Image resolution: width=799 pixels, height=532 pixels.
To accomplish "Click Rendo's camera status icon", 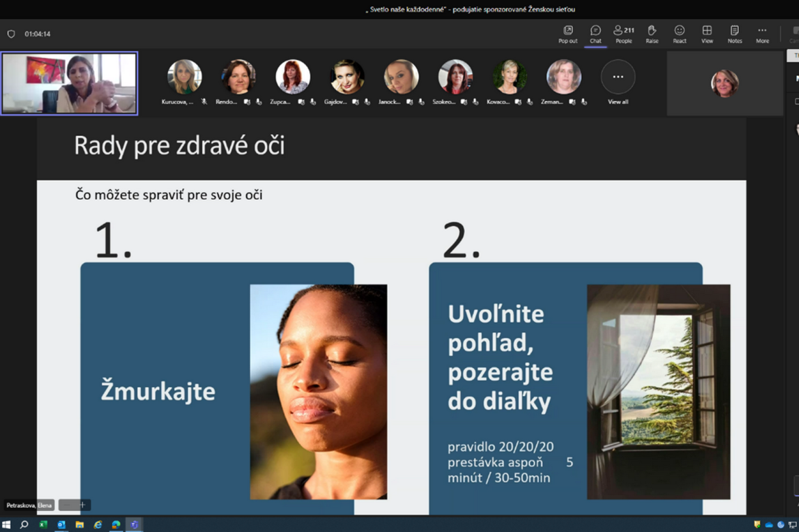I will (247, 102).
